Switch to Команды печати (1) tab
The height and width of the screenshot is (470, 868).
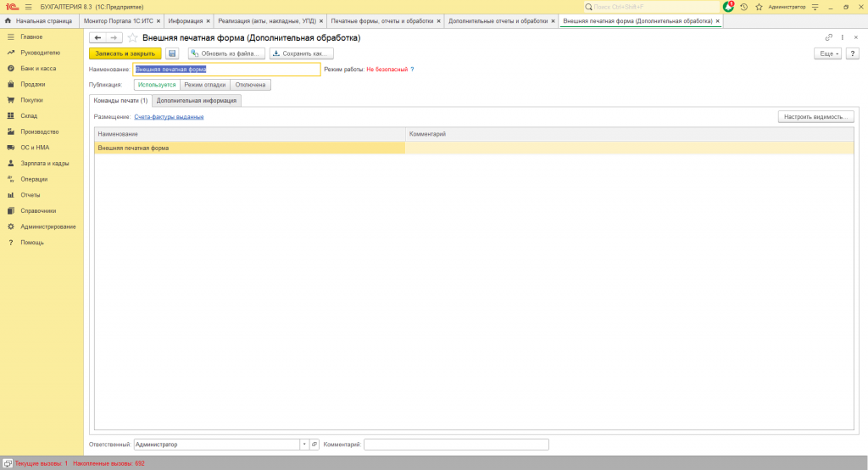[x=120, y=100]
